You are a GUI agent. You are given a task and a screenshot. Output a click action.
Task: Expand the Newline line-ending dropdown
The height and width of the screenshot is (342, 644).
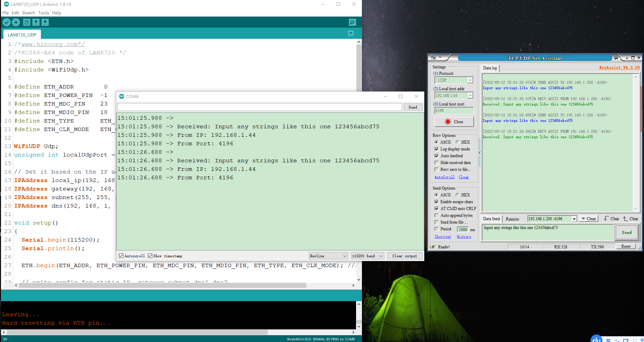[x=328, y=256]
